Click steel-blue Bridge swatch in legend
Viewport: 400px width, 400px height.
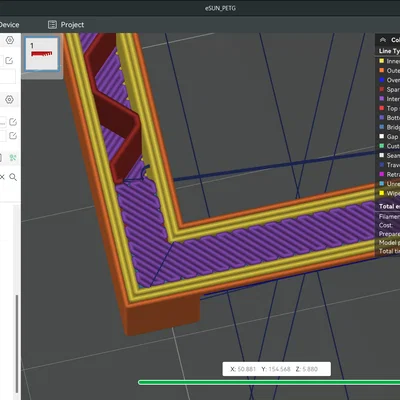382,127
